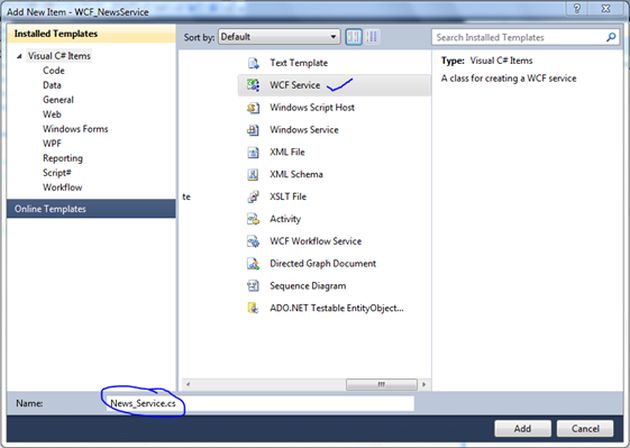Select the Web category
The height and width of the screenshot is (448, 630).
(52, 115)
